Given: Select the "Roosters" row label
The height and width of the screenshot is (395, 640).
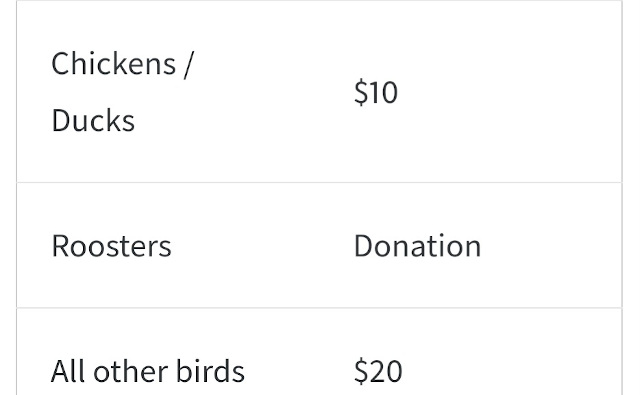Looking at the screenshot, I should click(x=111, y=246).
